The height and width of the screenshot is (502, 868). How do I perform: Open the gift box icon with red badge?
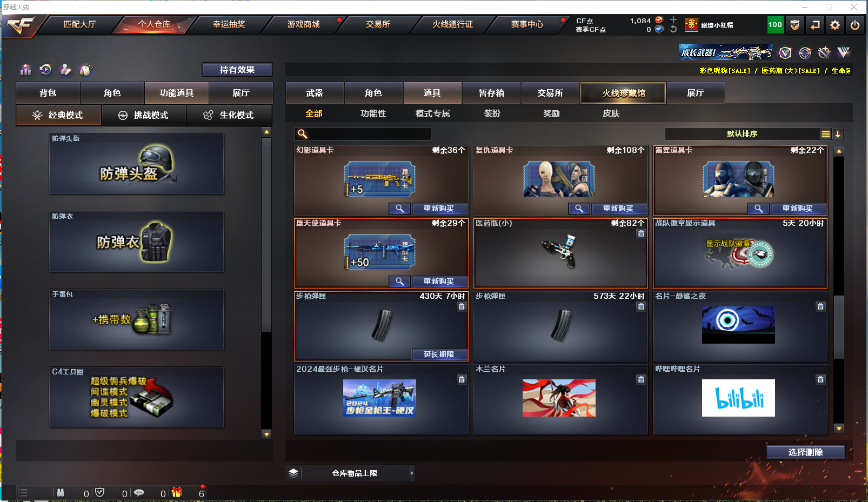pyautogui.click(x=176, y=493)
